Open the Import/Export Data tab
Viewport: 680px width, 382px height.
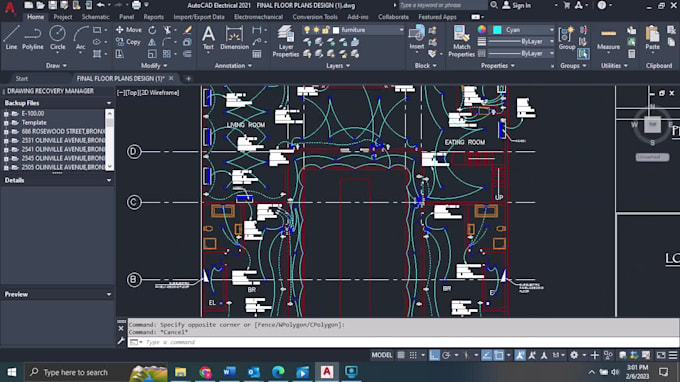pos(199,17)
